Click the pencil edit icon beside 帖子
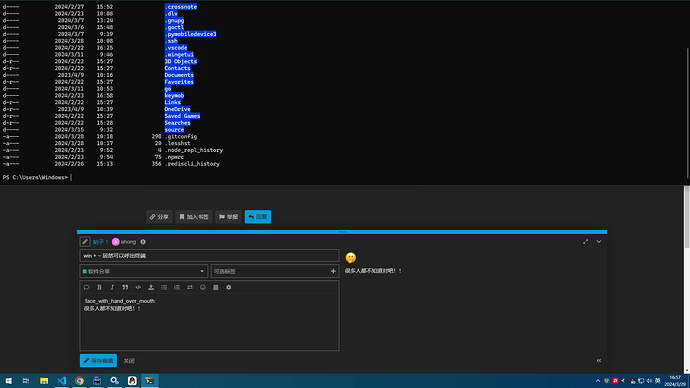Screen dimensions: 690x388 (x=85, y=242)
